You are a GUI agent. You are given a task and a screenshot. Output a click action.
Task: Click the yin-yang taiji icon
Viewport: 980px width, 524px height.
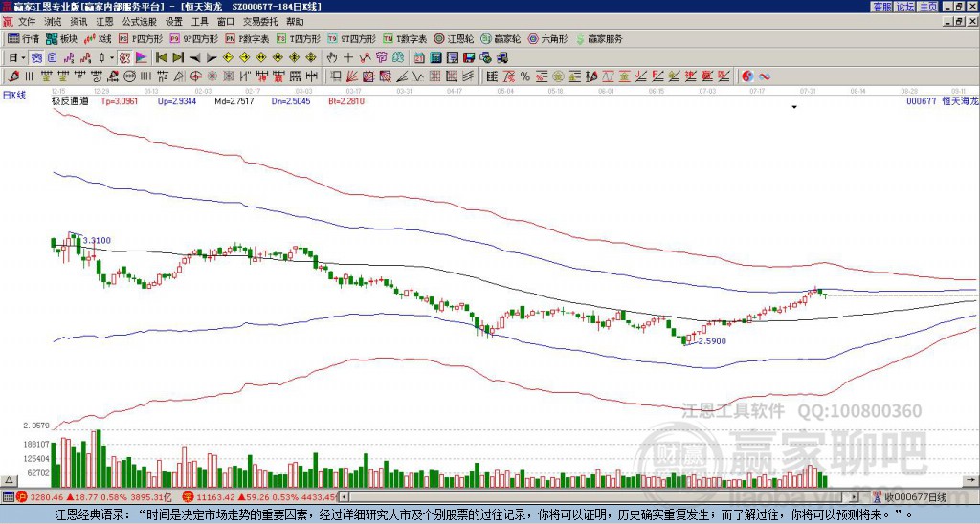(x=747, y=76)
